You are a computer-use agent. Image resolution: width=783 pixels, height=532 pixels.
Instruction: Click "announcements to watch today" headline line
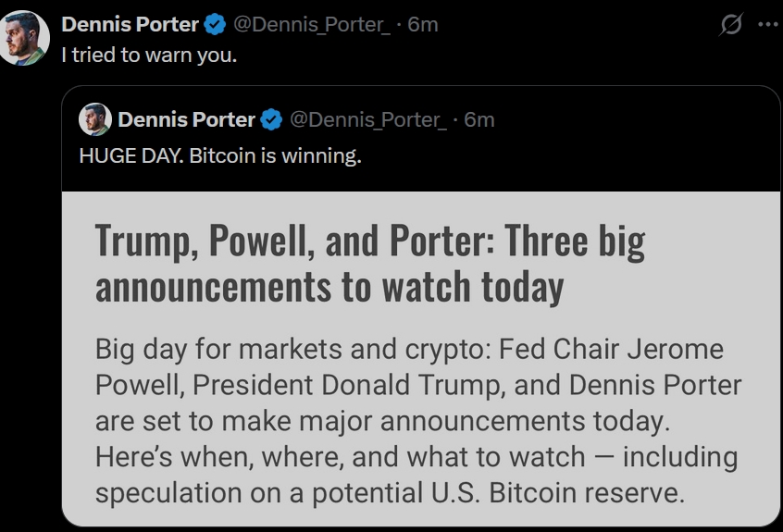(x=329, y=287)
